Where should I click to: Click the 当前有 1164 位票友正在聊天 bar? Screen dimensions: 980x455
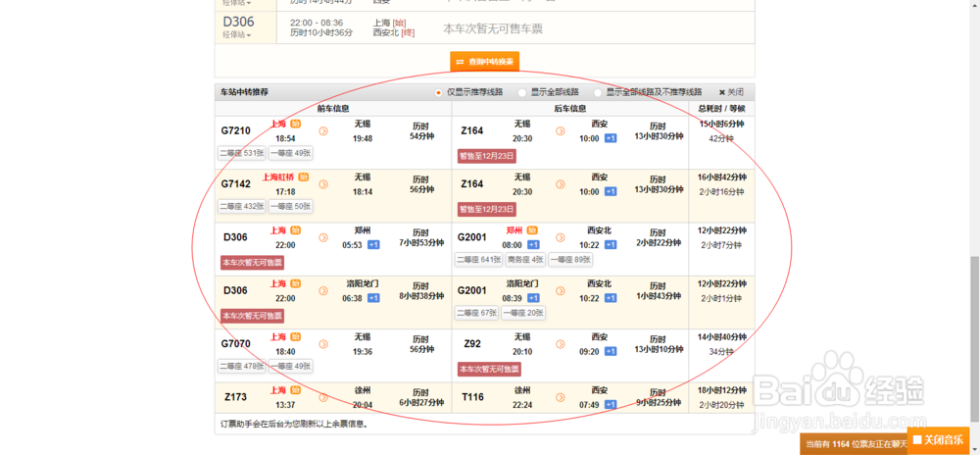(x=855, y=444)
